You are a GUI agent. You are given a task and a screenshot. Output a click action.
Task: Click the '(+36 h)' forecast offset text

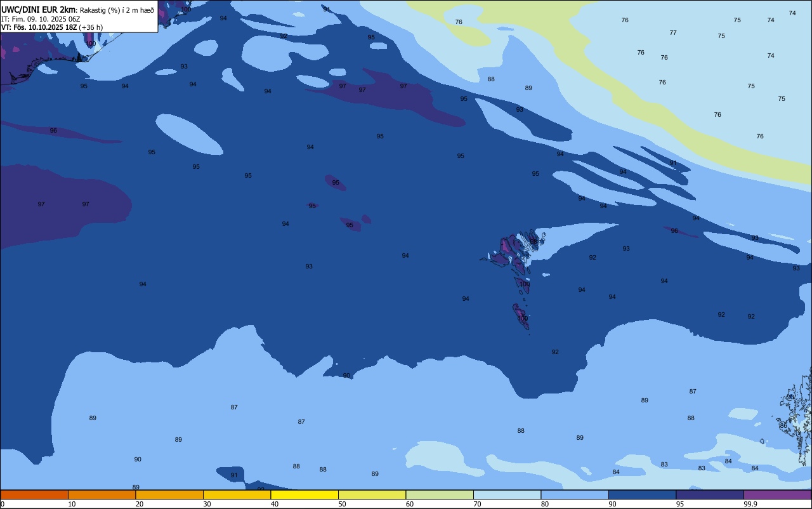pos(91,27)
